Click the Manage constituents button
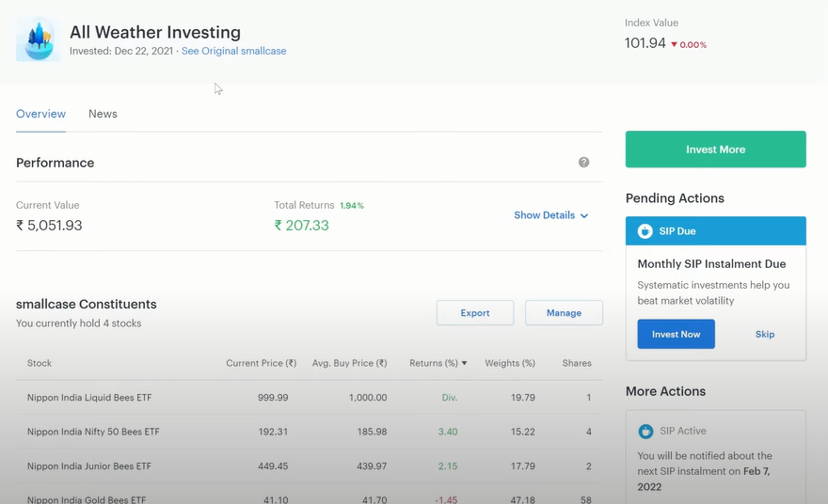Image resolution: width=828 pixels, height=504 pixels. (564, 313)
